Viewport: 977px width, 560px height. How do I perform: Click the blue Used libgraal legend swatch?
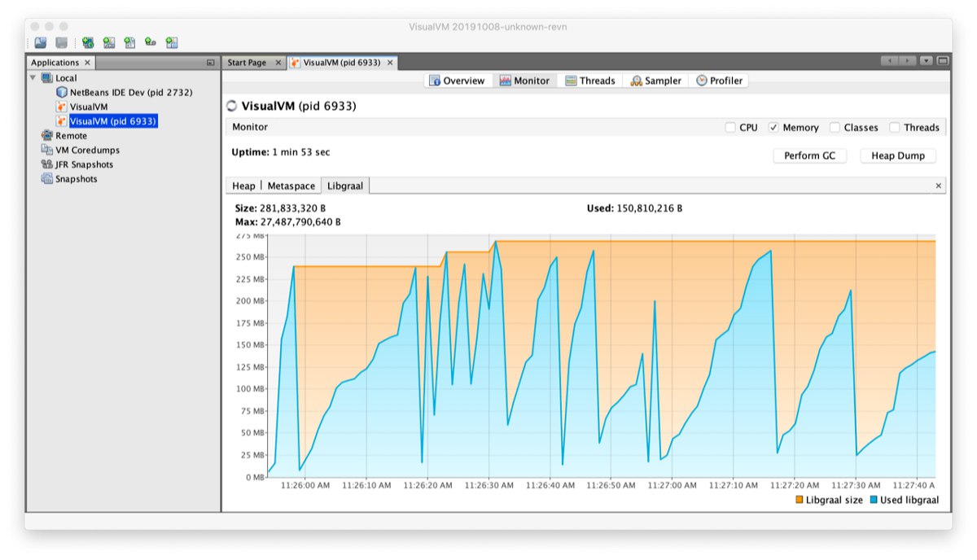point(874,500)
